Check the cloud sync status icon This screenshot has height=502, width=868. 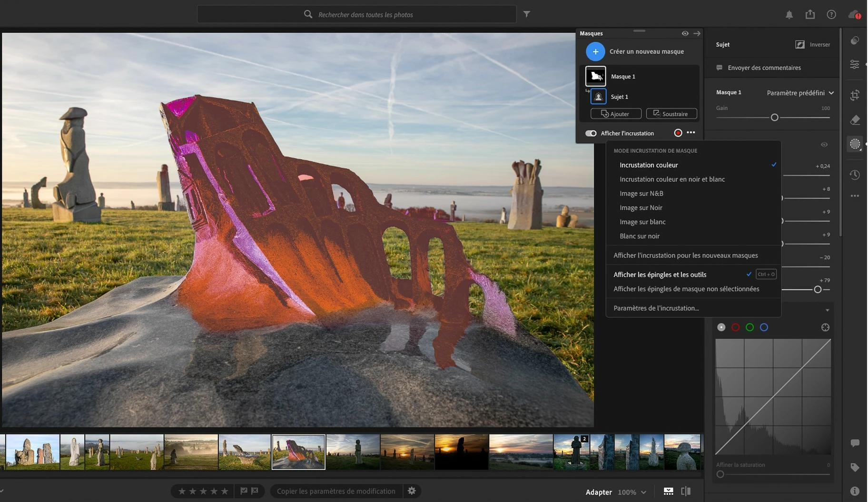(854, 15)
